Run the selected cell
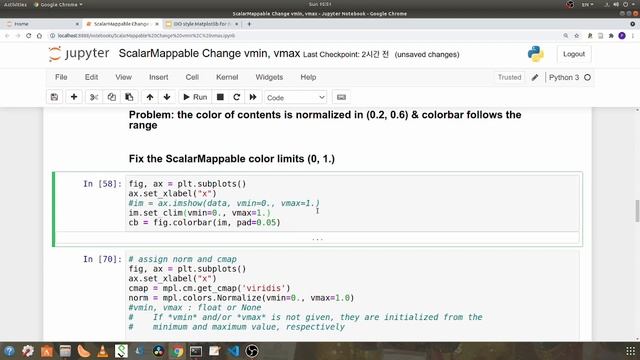Viewport: 640px width, 360px height. pyautogui.click(x=195, y=97)
